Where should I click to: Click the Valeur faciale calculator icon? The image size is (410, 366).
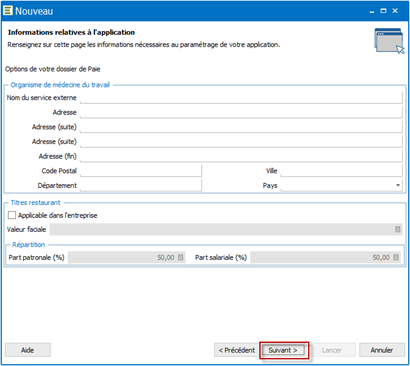[398, 229]
